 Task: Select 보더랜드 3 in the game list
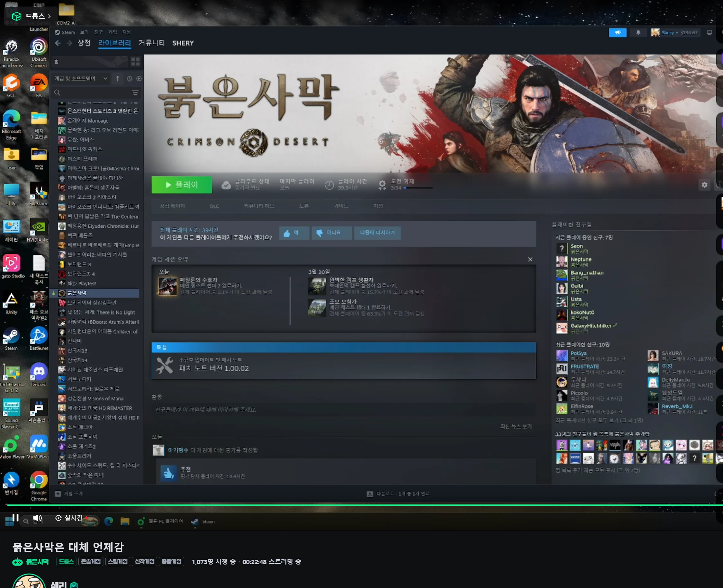point(99,264)
